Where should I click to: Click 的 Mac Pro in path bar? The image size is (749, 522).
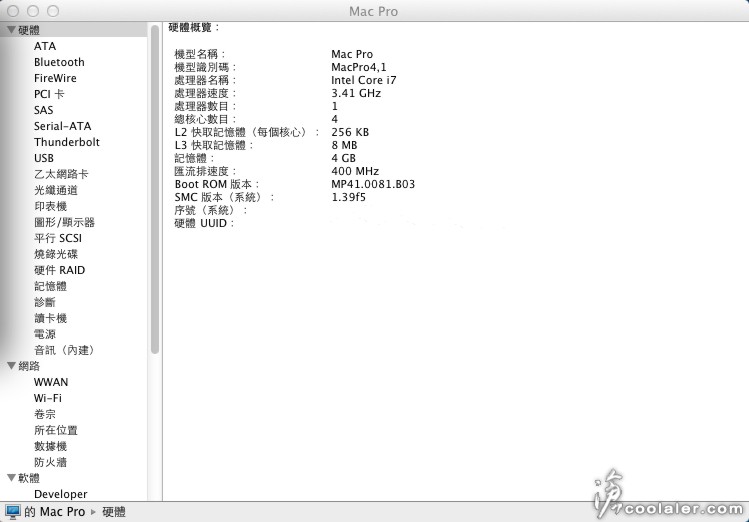point(54,511)
